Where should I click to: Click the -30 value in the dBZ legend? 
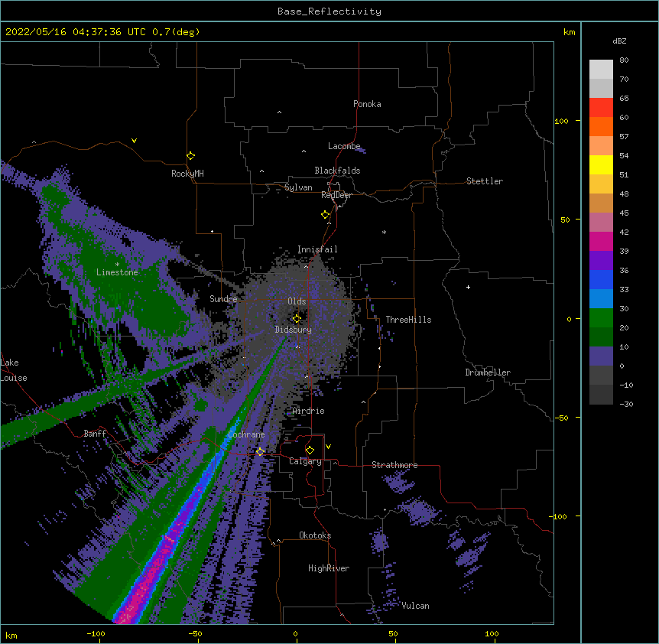(x=626, y=405)
